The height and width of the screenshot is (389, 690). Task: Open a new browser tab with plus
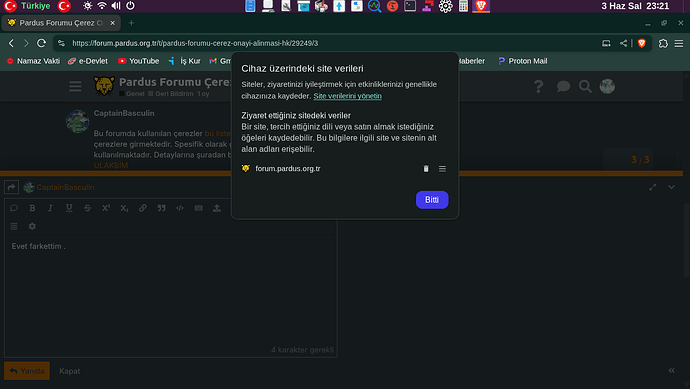[x=131, y=23]
